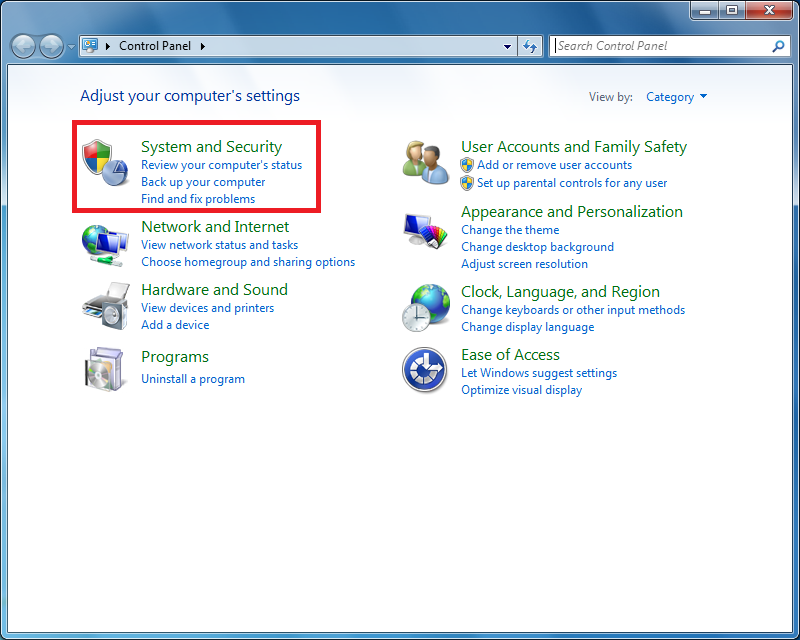Click Set up parental controls for any user
The width and height of the screenshot is (800, 640).
coord(572,183)
